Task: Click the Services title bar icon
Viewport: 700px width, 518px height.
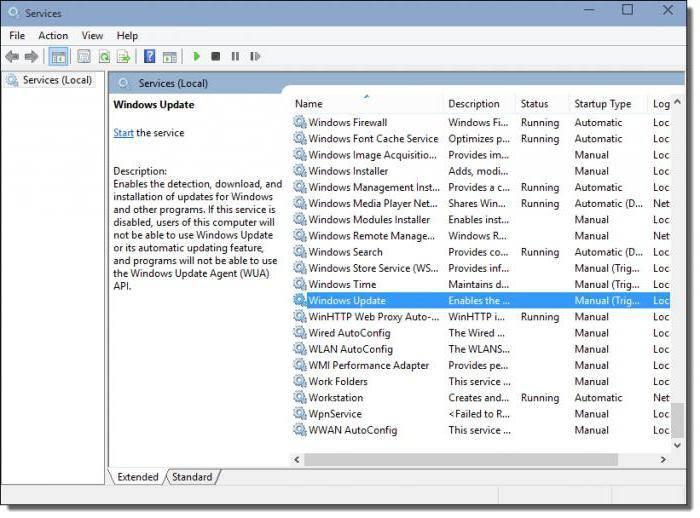Action: [x=13, y=13]
